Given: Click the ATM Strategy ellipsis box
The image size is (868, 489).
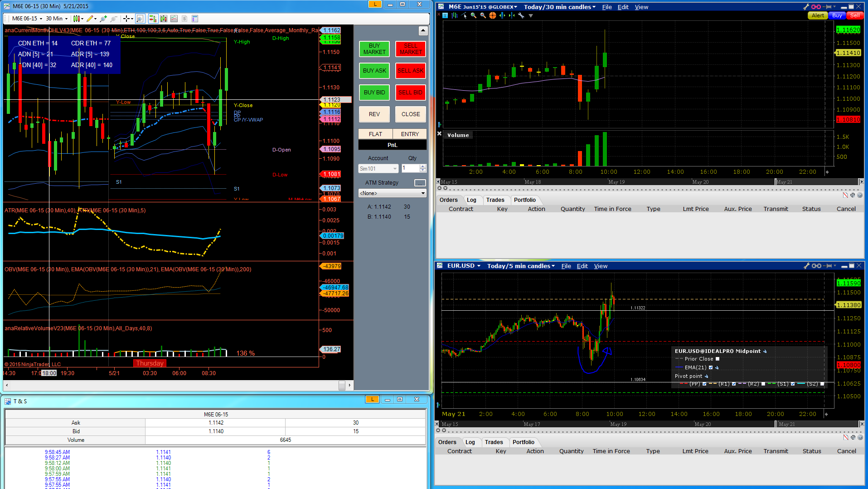Looking at the screenshot, I should coord(420,183).
